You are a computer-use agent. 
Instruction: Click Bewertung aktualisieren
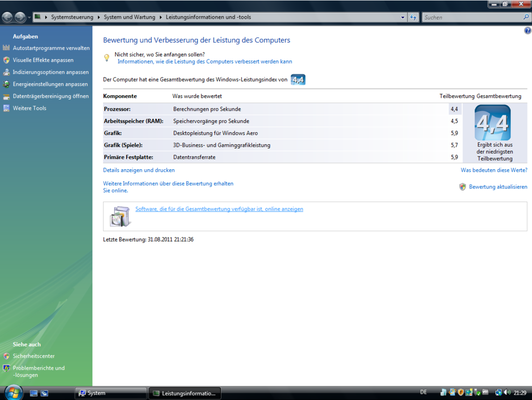pyautogui.click(x=498, y=187)
